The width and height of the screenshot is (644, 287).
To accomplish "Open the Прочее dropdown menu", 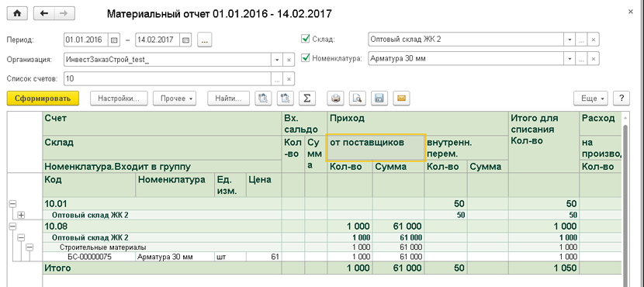I will (x=175, y=99).
